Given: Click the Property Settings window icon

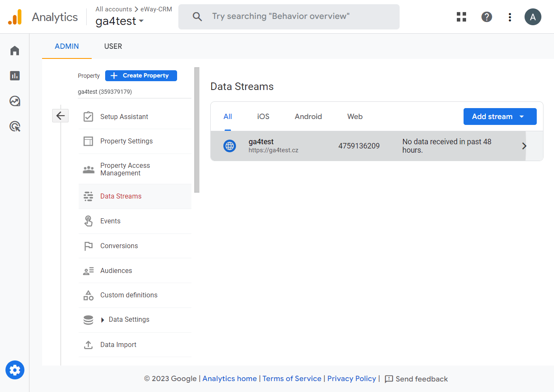Looking at the screenshot, I should pyautogui.click(x=88, y=141).
